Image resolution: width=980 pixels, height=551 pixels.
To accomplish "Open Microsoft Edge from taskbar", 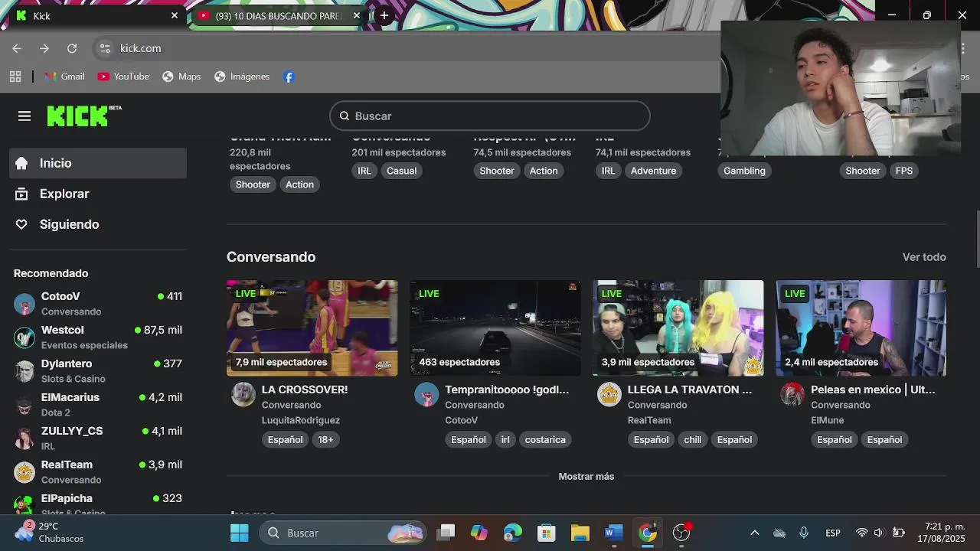I will coord(512,533).
